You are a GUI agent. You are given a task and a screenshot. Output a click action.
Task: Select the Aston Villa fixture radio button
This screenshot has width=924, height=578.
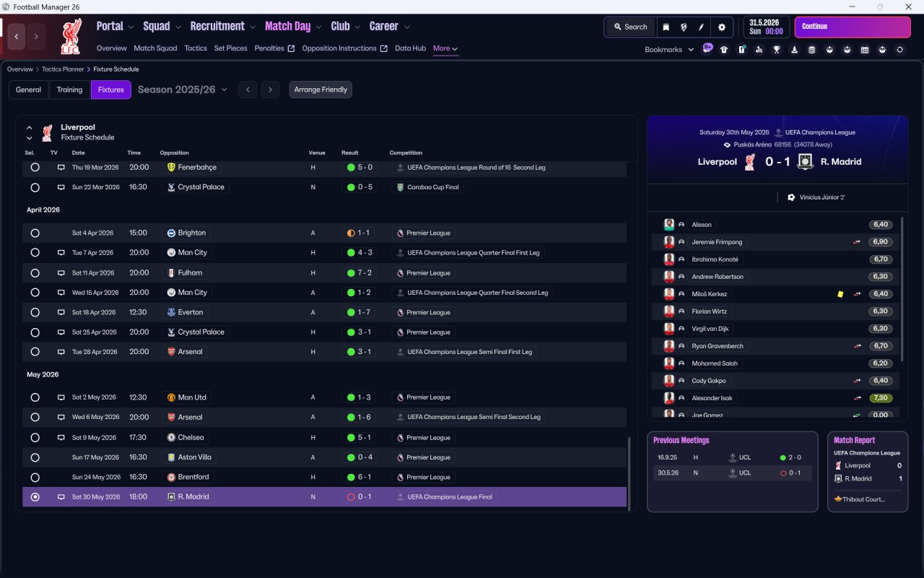(x=35, y=457)
